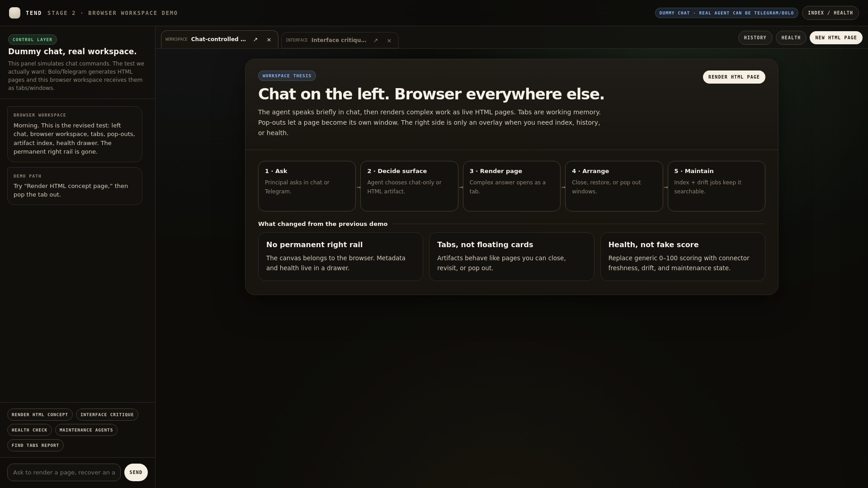
Task: Close the Chat-controlled workspace tab
Action: [x=269, y=40]
